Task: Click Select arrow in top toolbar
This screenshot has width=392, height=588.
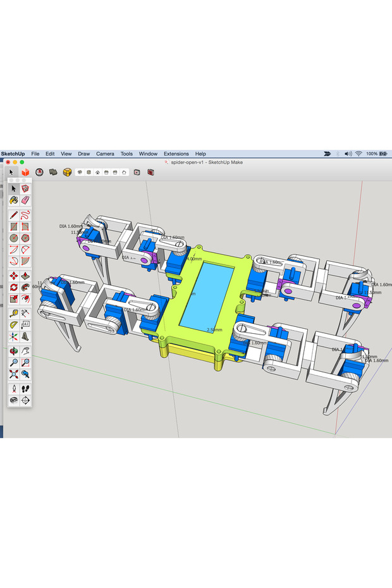Action: click(11, 172)
